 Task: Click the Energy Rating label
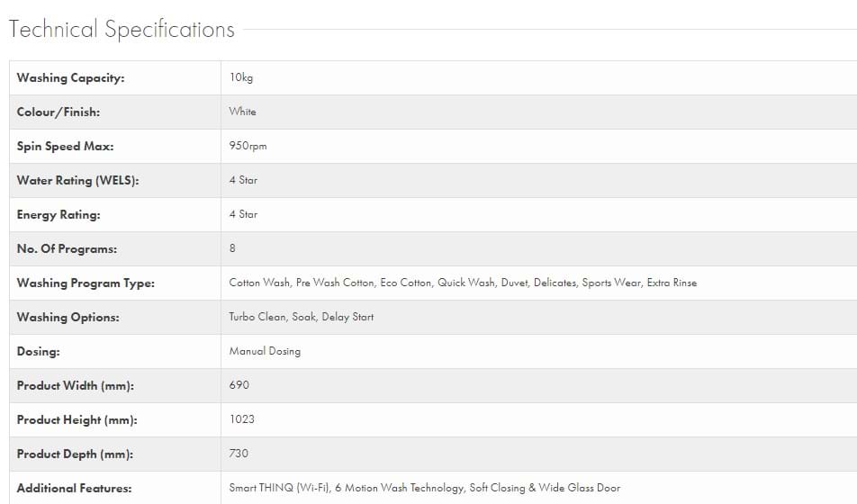pos(59,215)
